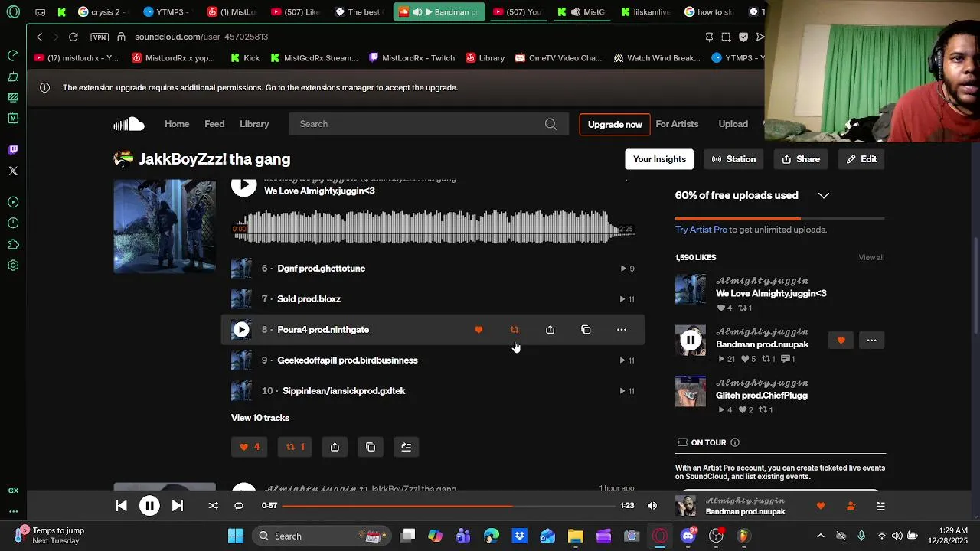Start a Station from this profile
The image size is (980, 551).
pyautogui.click(x=733, y=159)
